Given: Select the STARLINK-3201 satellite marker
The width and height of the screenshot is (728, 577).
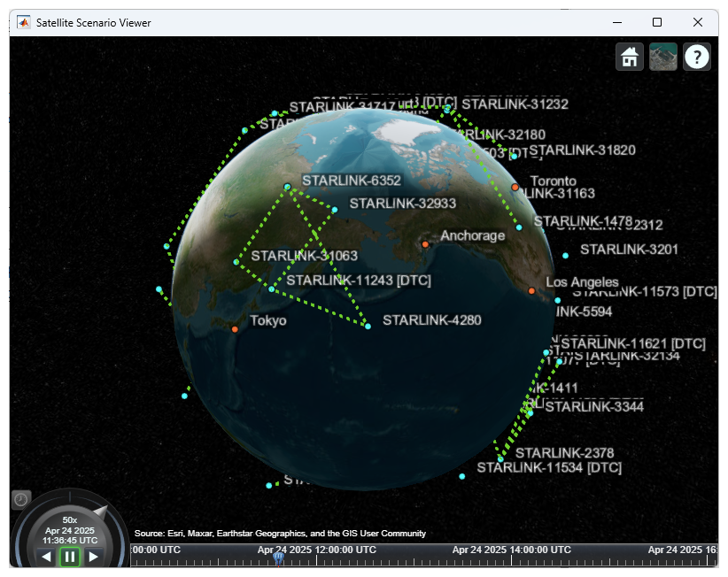Looking at the screenshot, I should point(565,256).
